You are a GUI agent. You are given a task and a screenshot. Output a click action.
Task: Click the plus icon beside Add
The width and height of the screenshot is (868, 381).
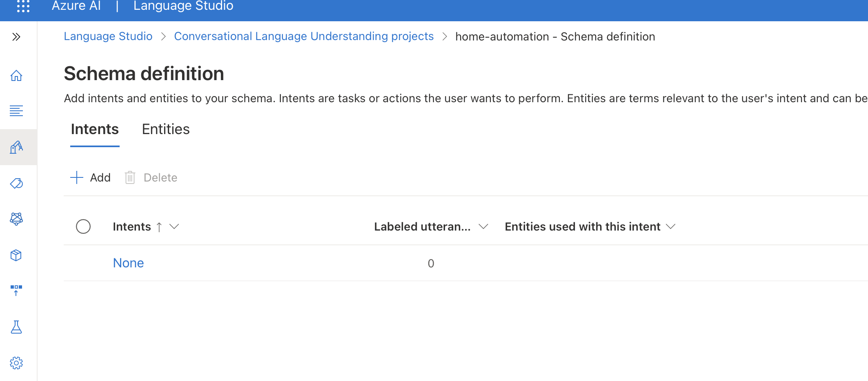click(x=77, y=178)
